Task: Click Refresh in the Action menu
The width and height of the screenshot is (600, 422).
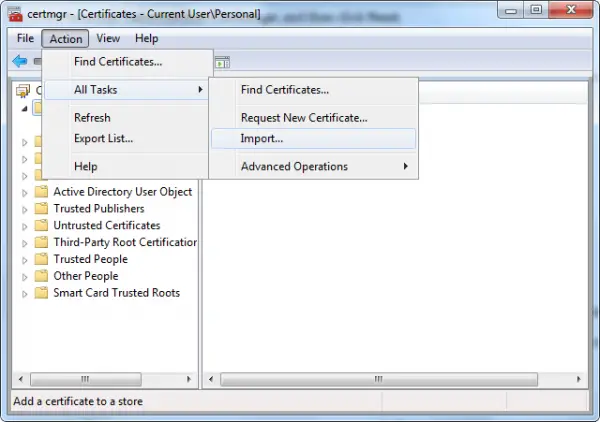Action: click(x=92, y=118)
